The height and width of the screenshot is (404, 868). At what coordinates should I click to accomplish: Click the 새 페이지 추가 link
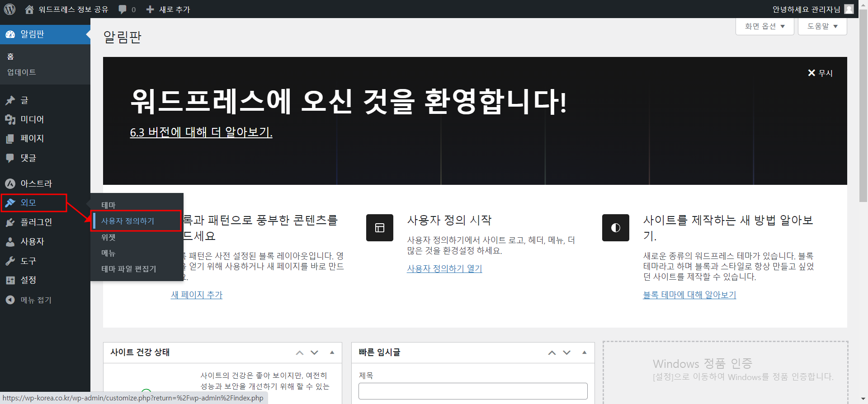[x=197, y=295]
